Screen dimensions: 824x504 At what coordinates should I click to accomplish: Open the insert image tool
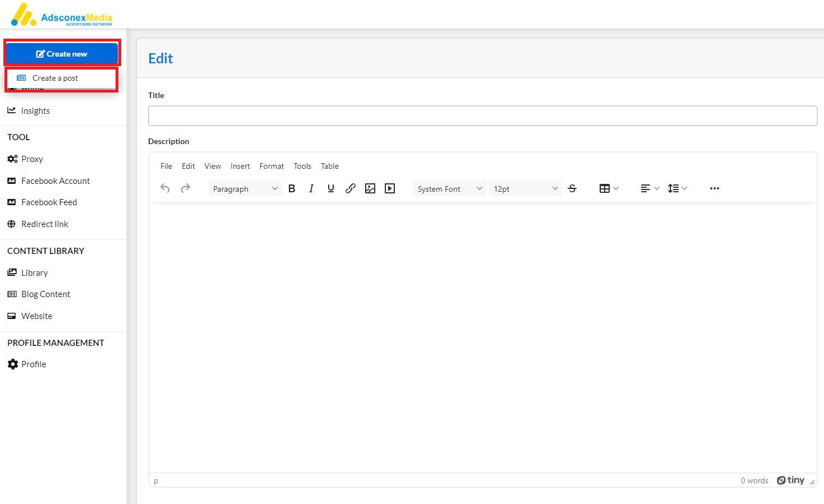pyautogui.click(x=370, y=188)
